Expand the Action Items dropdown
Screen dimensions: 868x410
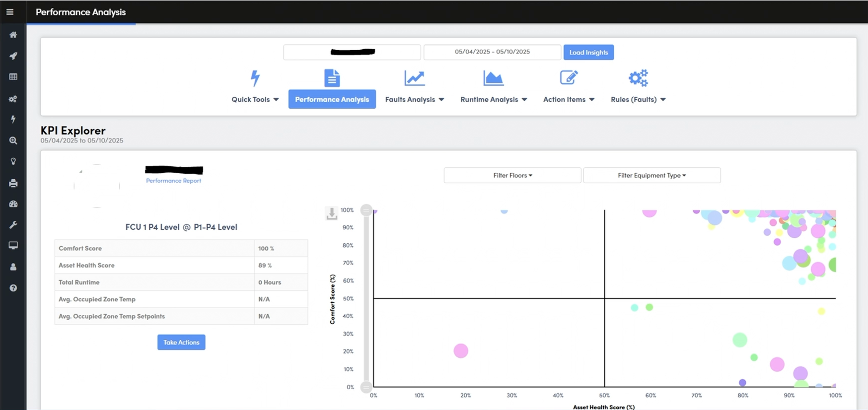click(569, 99)
